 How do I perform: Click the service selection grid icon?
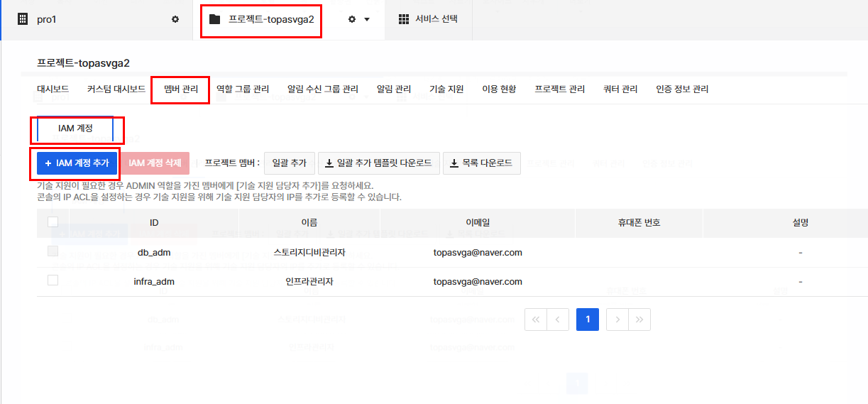[x=404, y=19]
